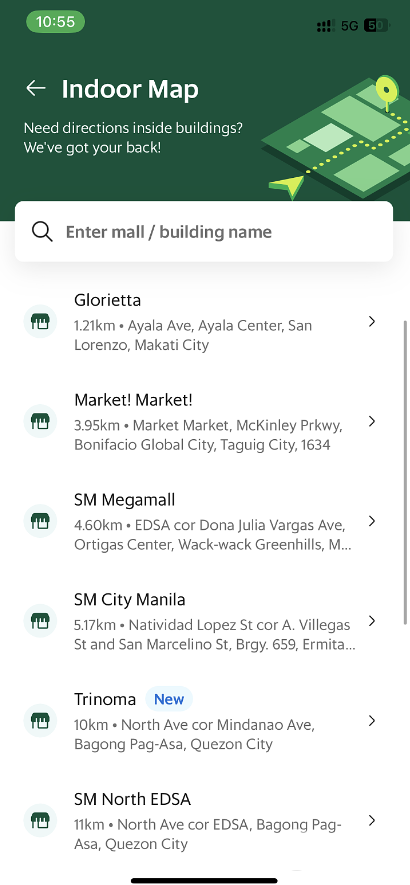The width and height of the screenshot is (410, 885).
Task: Tap the store icon beside SM City Manila
Action: coord(40,621)
